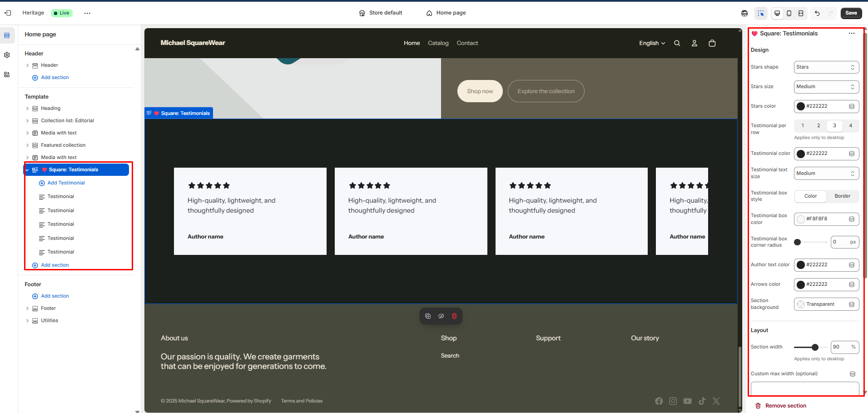Hide section using the eye-slash icon

tap(441, 316)
